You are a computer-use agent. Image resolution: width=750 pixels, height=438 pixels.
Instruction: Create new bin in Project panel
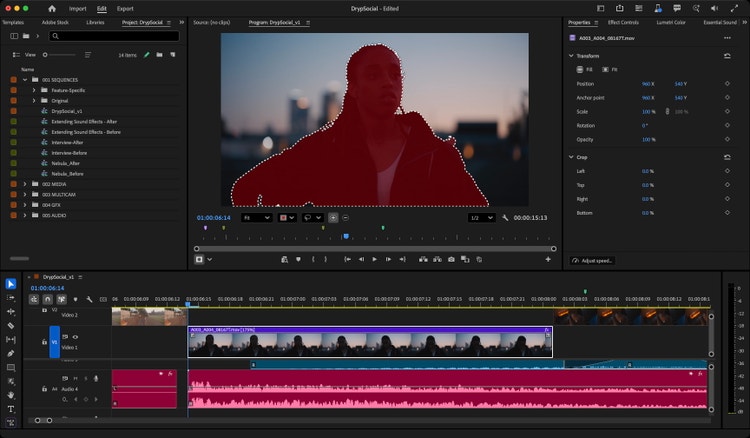pyautogui.click(x=159, y=55)
